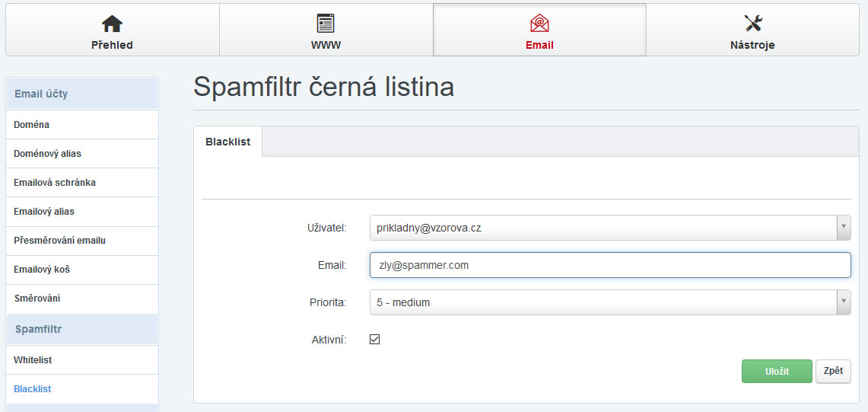Click the house icon for Přehled
The height and width of the screenshot is (412, 868).
click(x=112, y=23)
